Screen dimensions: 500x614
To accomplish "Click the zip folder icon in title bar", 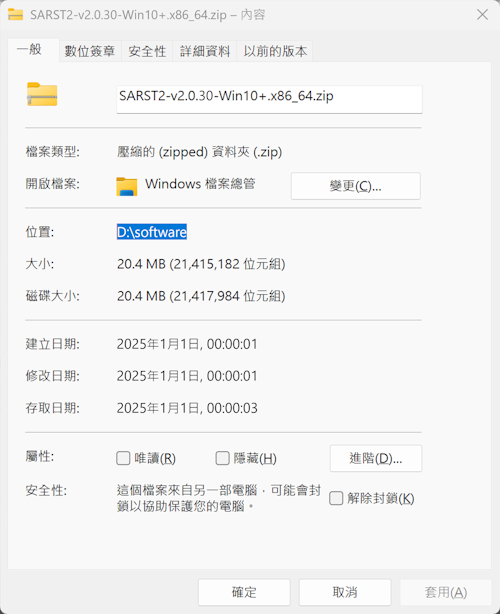I will pos(15,14).
